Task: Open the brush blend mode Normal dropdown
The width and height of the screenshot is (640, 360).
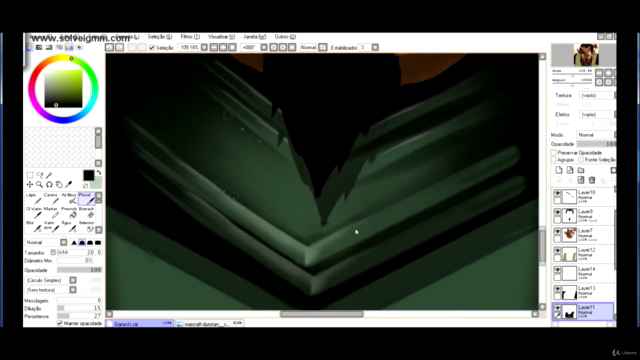Action: (46, 242)
